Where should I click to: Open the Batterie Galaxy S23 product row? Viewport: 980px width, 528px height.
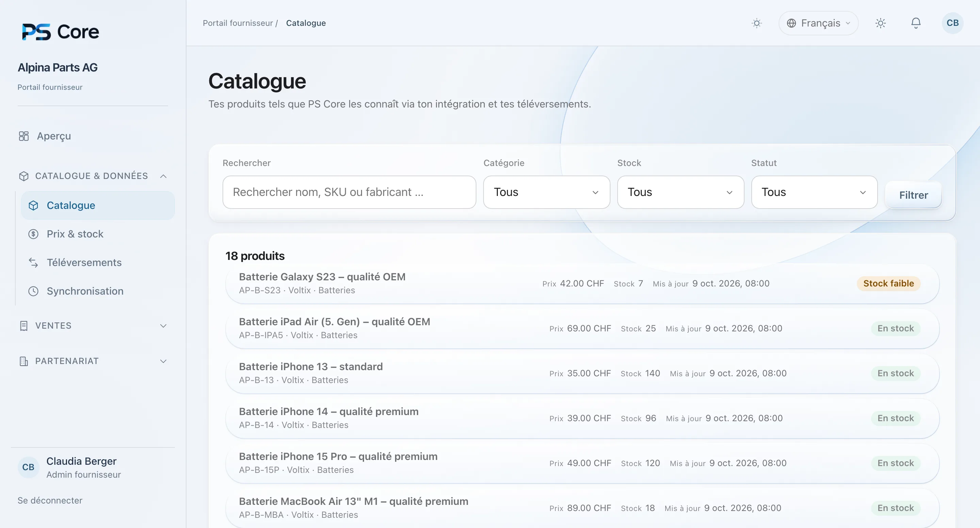click(582, 283)
